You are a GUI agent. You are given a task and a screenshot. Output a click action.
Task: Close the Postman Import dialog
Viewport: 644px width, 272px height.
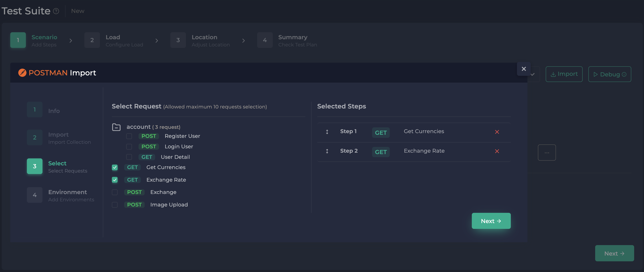pos(524,69)
